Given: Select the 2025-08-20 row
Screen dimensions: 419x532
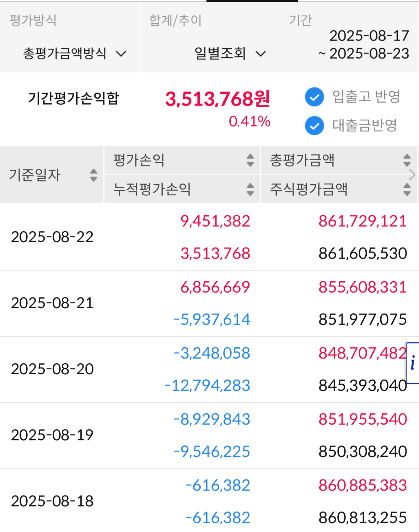Looking at the screenshot, I should (x=209, y=369).
